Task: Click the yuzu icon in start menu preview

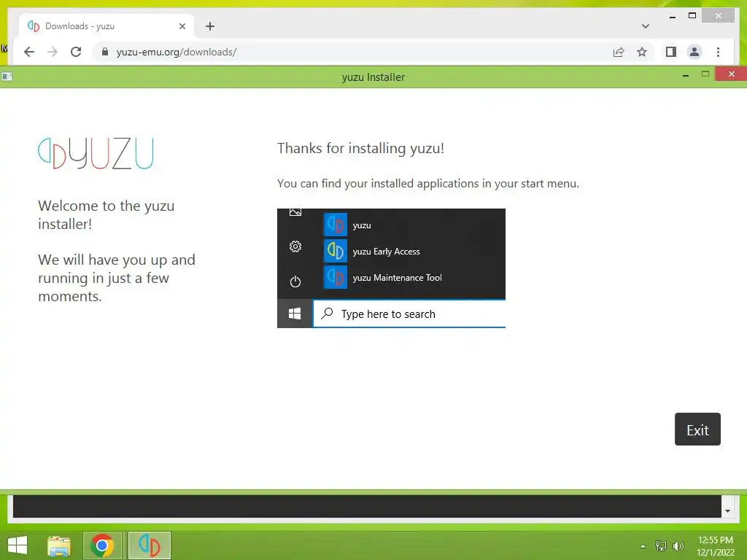Action: (x=336, y=225)
